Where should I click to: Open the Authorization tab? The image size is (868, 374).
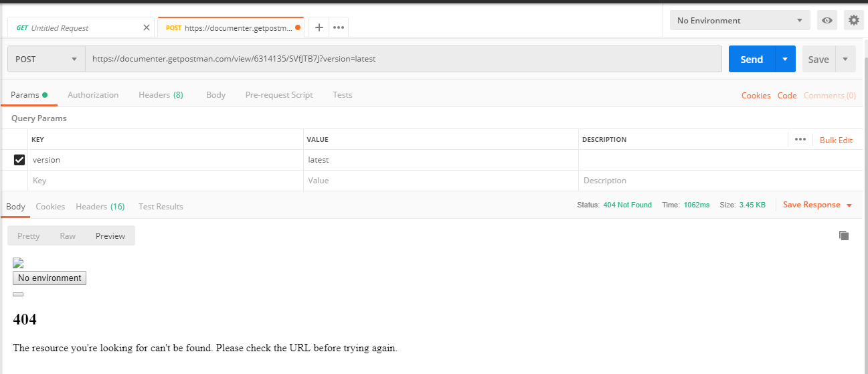93,95
